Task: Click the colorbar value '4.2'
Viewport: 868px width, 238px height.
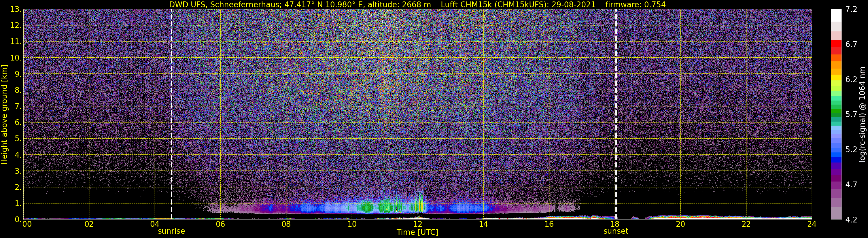Action: coord(851,220)
